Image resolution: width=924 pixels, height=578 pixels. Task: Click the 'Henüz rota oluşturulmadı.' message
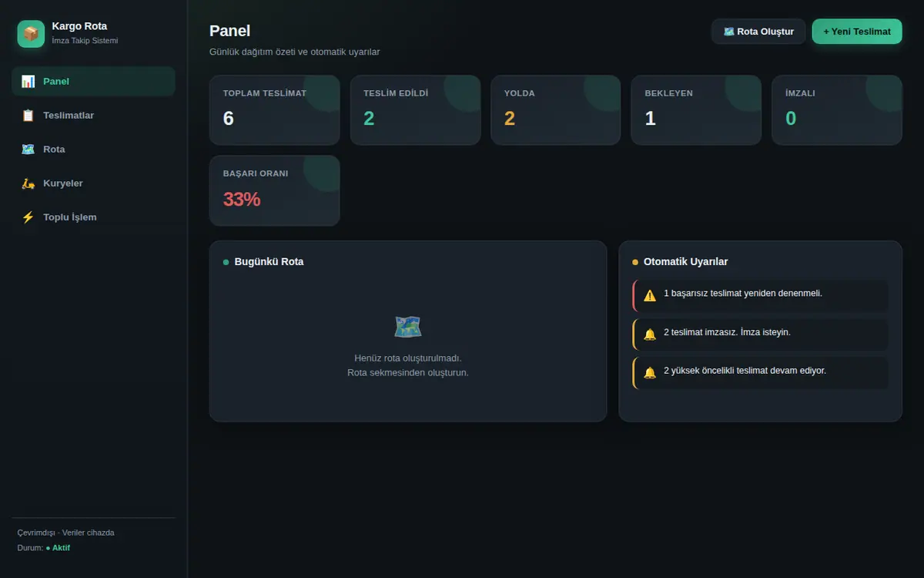[408, 358]
